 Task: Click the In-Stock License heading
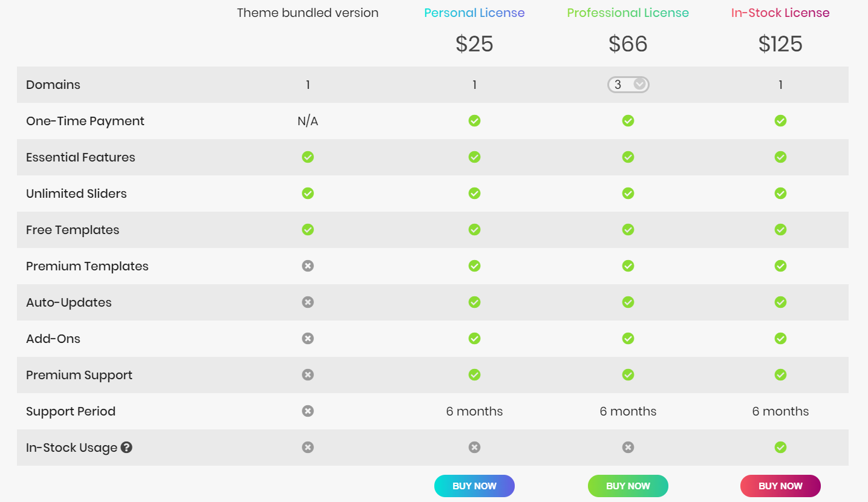coord(780,13)
